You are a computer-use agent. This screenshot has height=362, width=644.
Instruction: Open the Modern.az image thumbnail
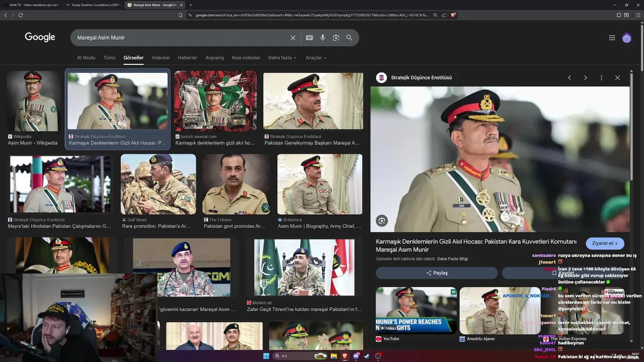point(304,267)
